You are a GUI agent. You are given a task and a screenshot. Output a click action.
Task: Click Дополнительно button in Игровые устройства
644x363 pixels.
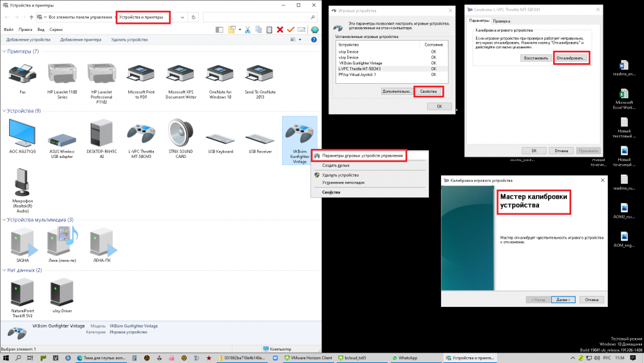(396, 92)
